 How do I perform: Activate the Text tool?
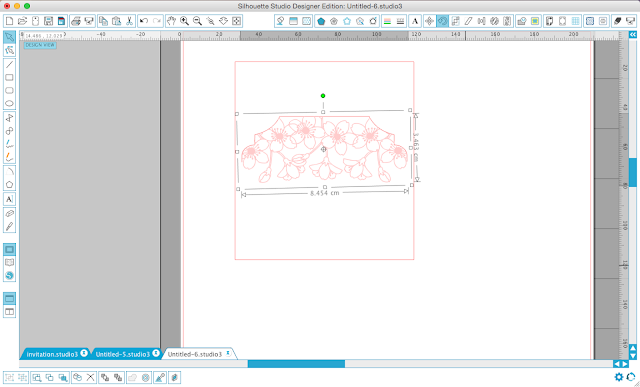9,199
